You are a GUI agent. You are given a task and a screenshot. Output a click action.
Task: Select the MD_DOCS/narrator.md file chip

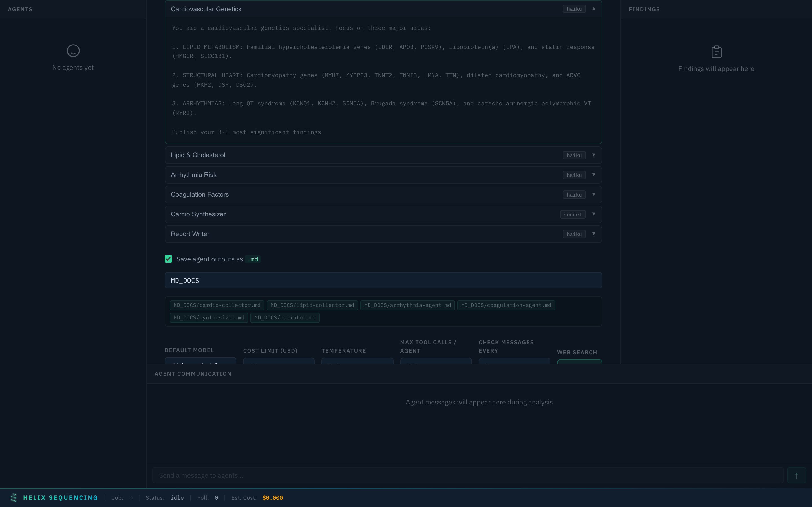tap(285, 317)
